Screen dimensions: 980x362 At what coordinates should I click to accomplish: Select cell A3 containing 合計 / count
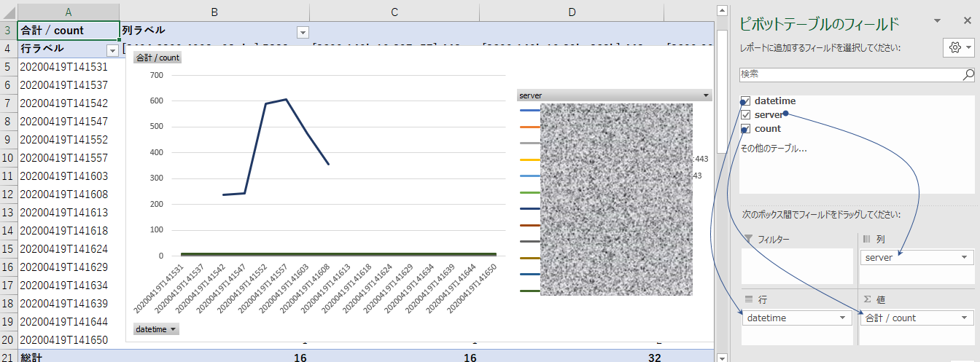(x=69, y=31)
